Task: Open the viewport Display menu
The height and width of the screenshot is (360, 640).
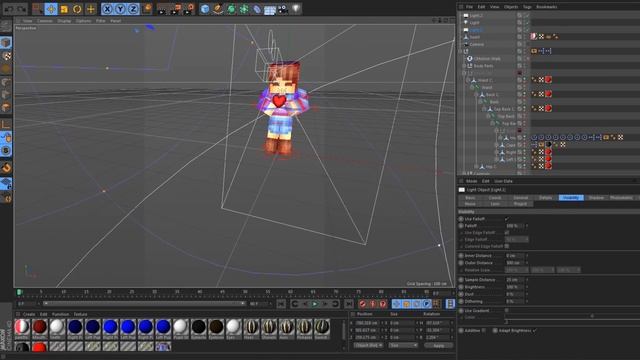Action: [x=64, y=20]
